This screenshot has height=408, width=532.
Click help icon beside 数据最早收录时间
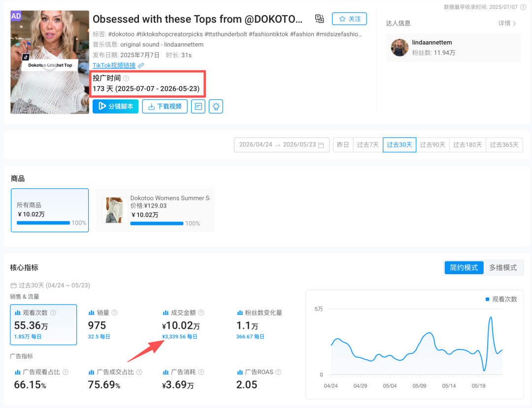point(523,7)
